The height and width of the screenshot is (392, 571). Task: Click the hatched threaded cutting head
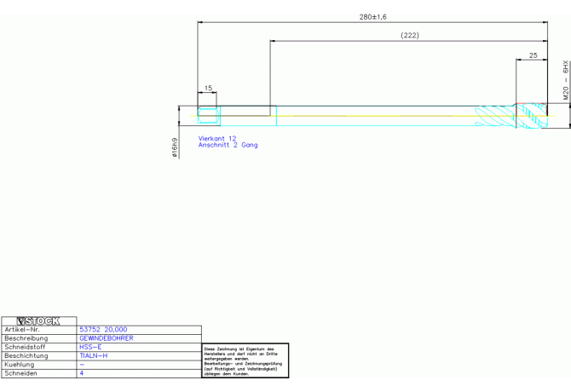531,116
